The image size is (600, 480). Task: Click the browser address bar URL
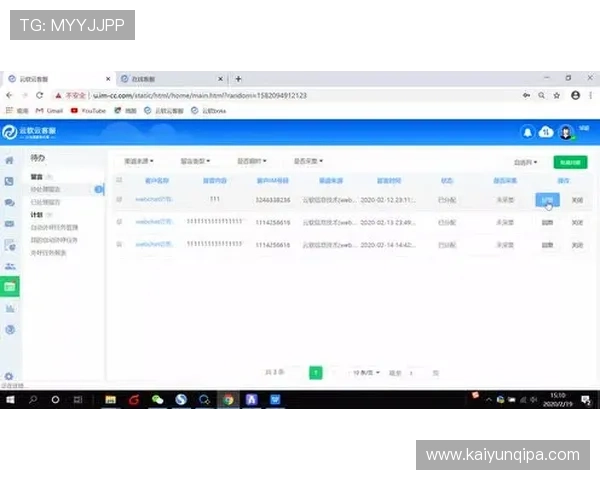click(x=200, y=95)
